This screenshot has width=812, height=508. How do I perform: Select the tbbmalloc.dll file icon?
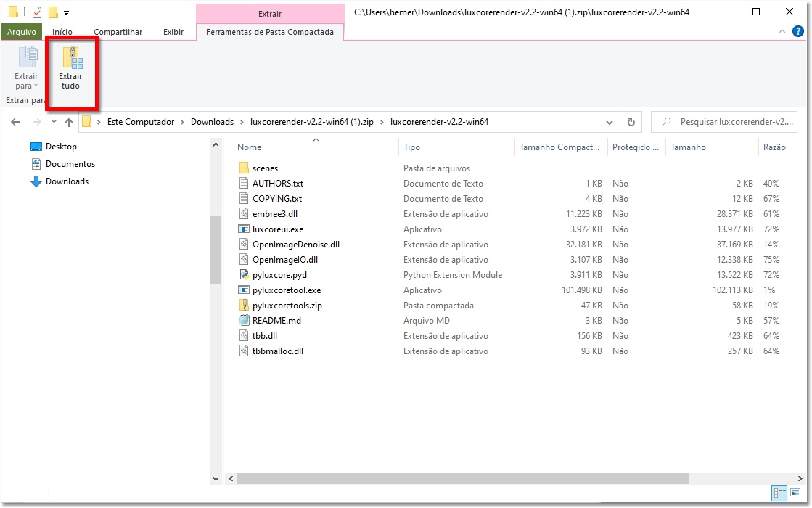pyautogui.click(x=244, y=351)
